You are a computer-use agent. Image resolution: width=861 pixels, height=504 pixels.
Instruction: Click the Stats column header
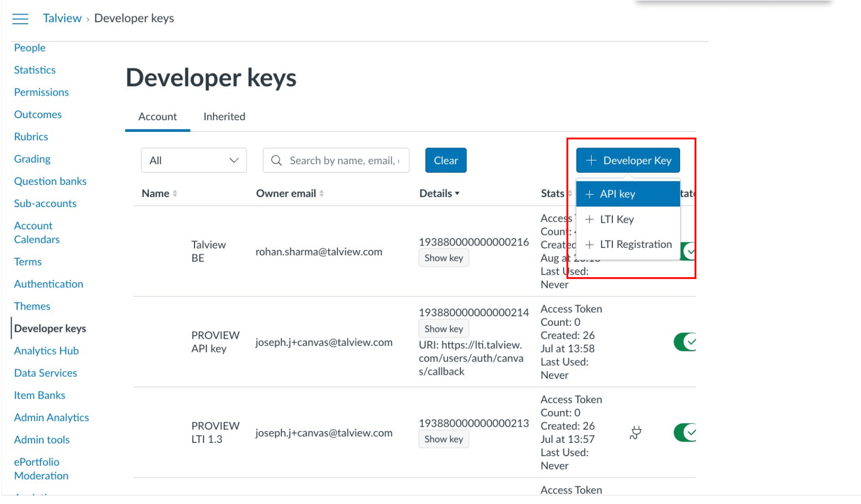[x=552, y=193]
